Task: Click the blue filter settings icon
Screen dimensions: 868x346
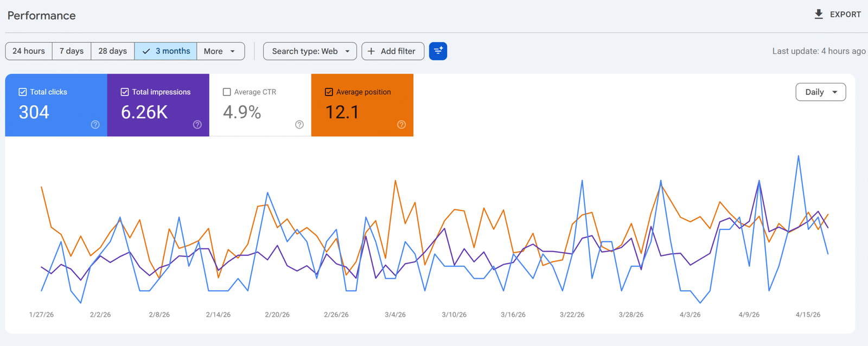Action: (x=438, y=51)
